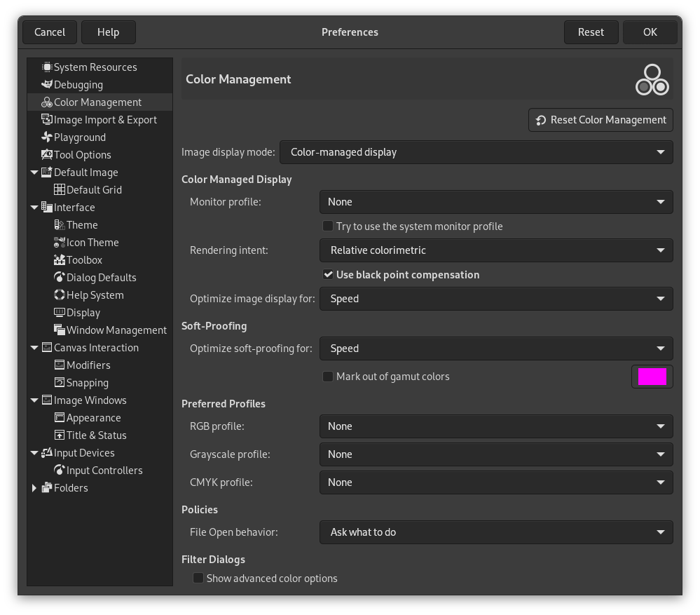Click the Window Management icon

click(x=60, y=330)
